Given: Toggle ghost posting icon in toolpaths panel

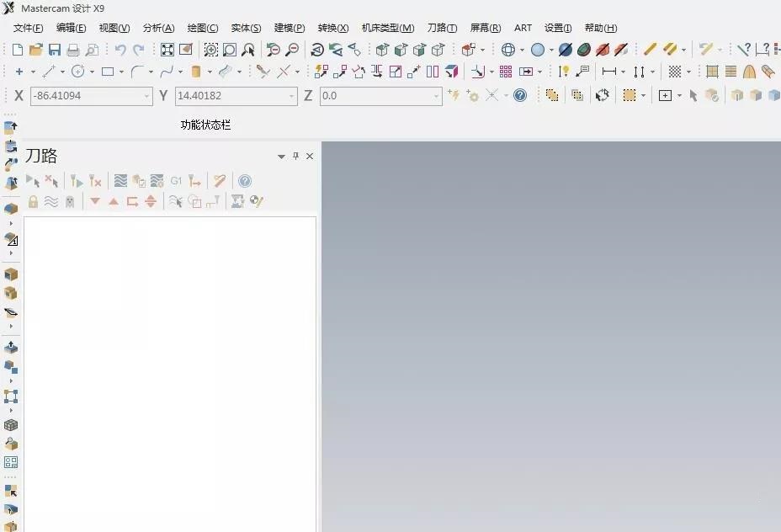Looking at the screenshot, I should (70, 201).
